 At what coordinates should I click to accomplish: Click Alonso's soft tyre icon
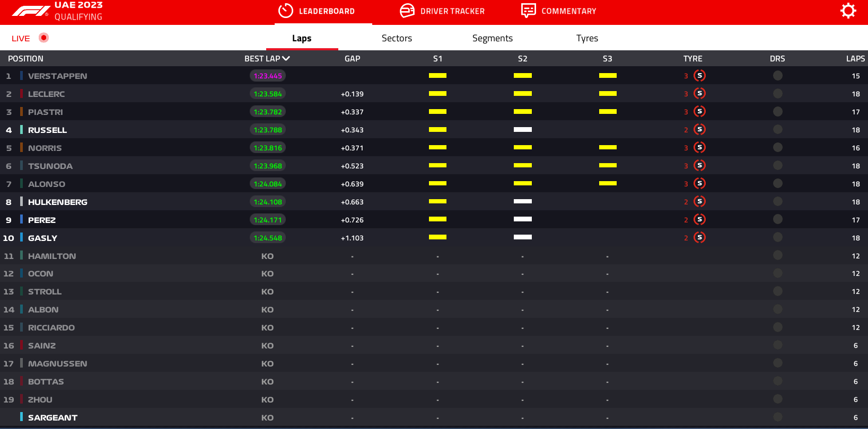700,184
